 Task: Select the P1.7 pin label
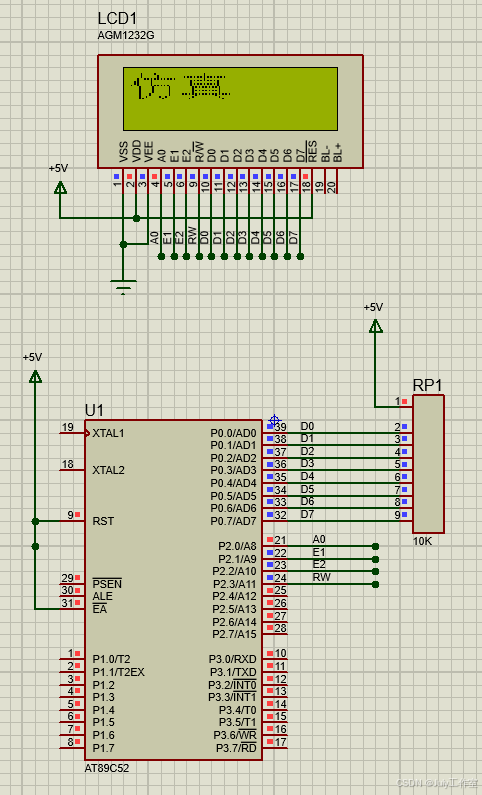tap(103, 748)
